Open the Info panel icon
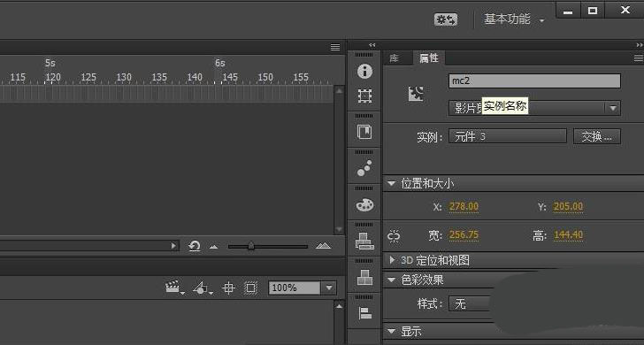The height and width of the screenshot is (345, 644). pyautogui.click(x=364, y=72)
